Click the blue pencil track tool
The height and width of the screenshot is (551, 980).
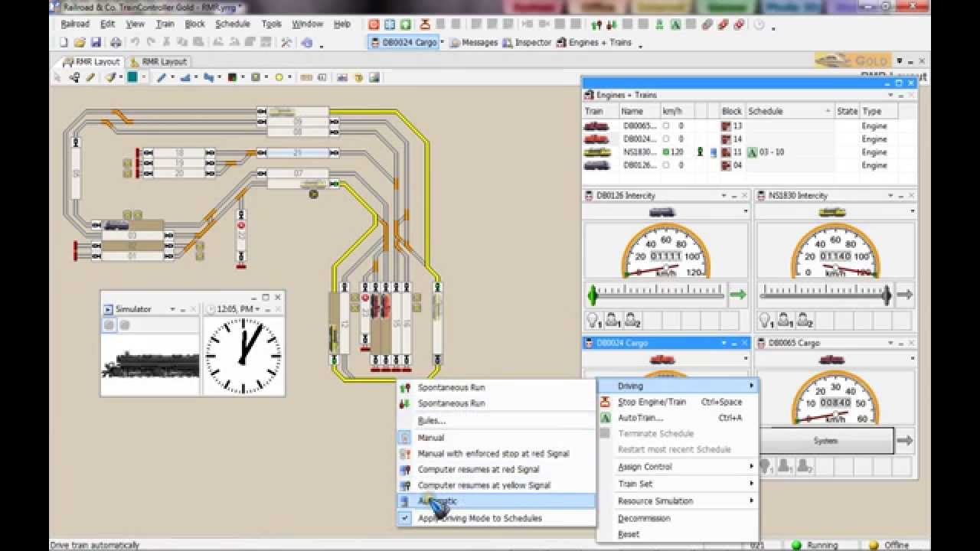162,77
